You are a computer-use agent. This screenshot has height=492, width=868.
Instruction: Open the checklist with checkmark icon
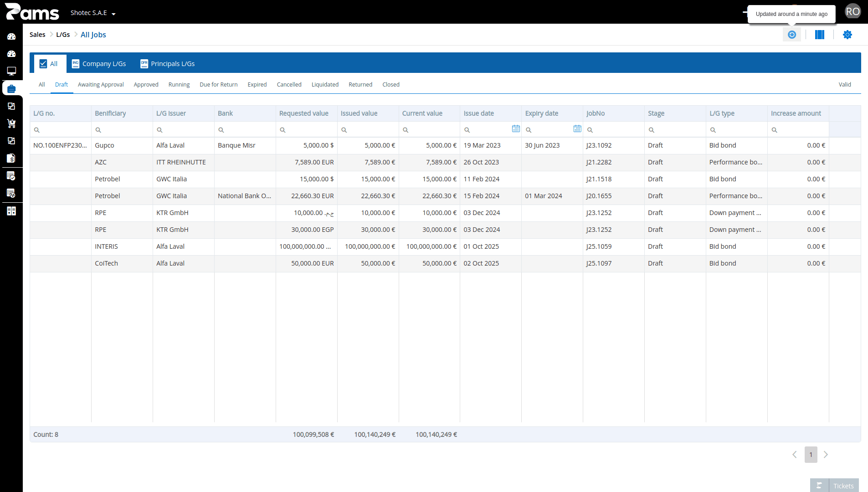click(11, 176)
